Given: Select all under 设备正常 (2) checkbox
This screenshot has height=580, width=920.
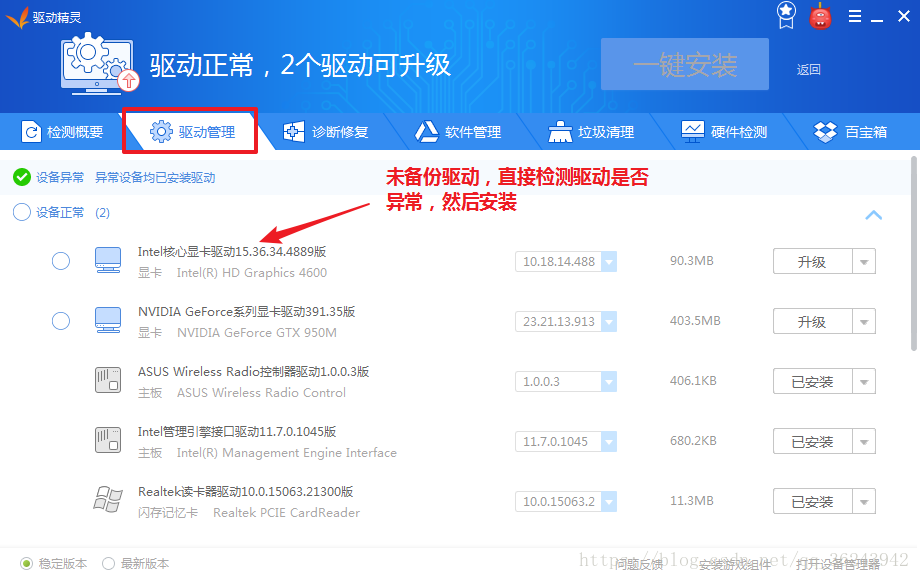Looking at the screenshot, I should [x=22, y=212].
